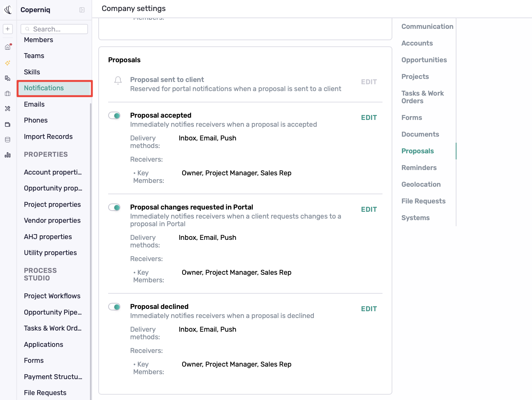This screenshot has width=532, height=400.
Task: Jump to Geolocation section
Action: 421,184
